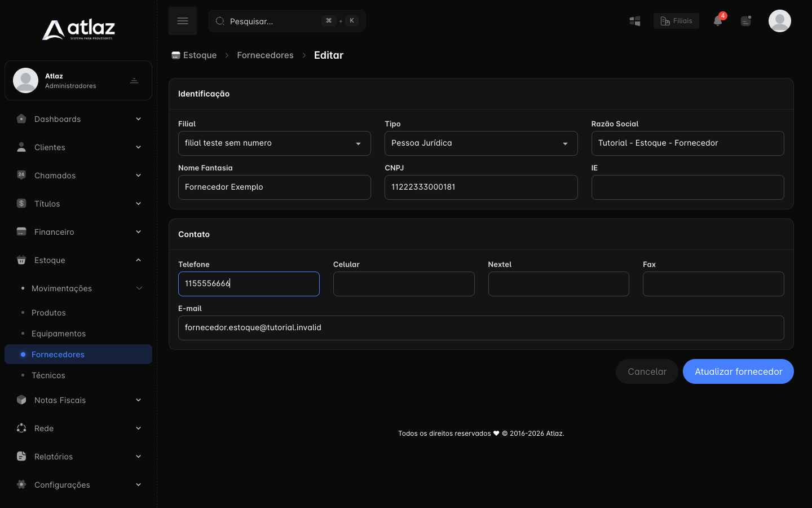The width and height of the screenshot is (812, 508).
Task: Click the Relatórios document icon
Action: click(21, 456)
